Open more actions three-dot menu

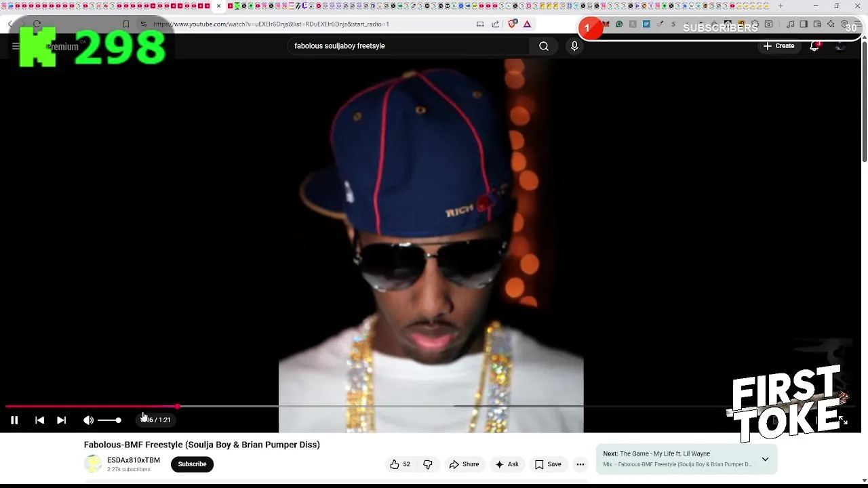click(580, 464)
